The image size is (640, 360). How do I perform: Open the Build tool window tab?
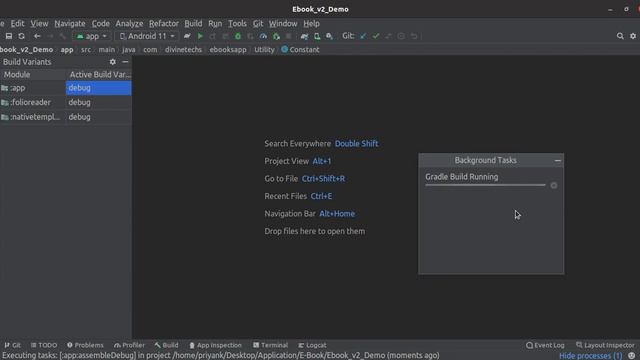(x=167, y=345)
